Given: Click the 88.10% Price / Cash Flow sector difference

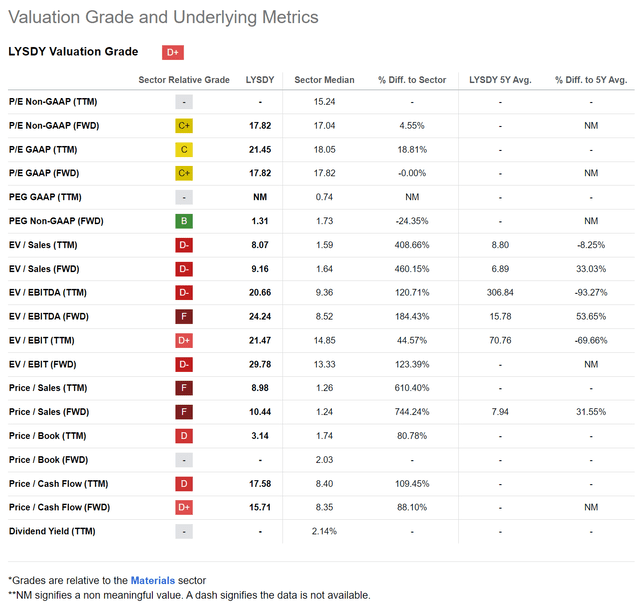Looking at the screenshot, I should click(x=412, y=507).
